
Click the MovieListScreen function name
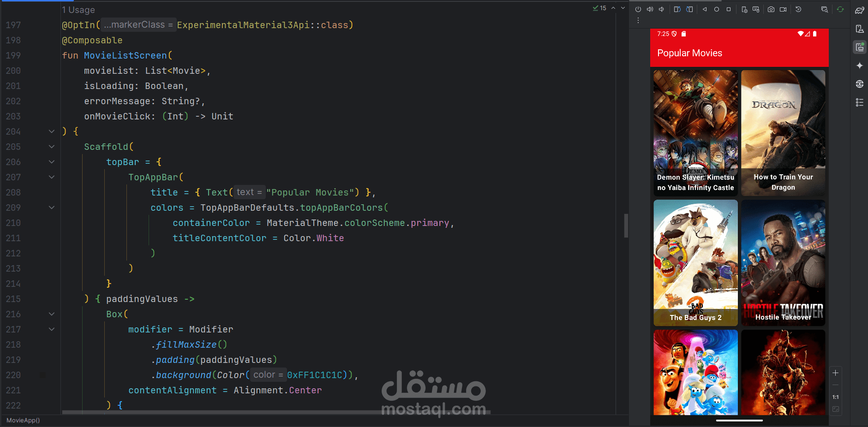point(126,55)
